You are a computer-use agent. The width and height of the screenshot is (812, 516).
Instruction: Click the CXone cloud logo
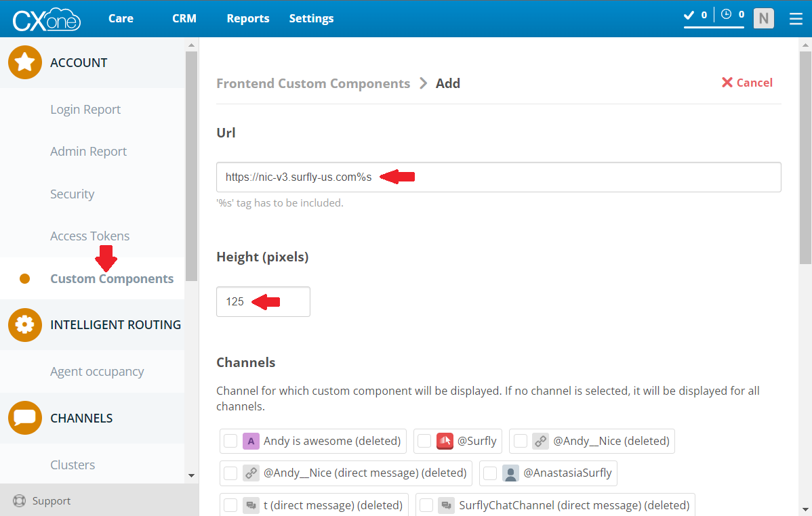point(46,19)
